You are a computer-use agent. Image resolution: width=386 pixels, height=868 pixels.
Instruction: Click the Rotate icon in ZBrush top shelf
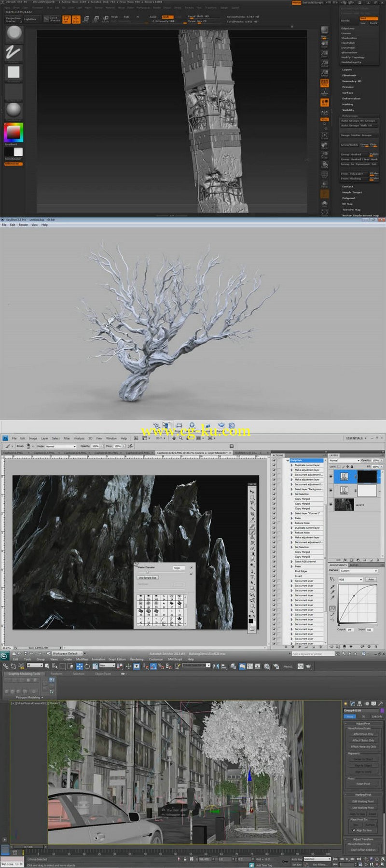105,19
